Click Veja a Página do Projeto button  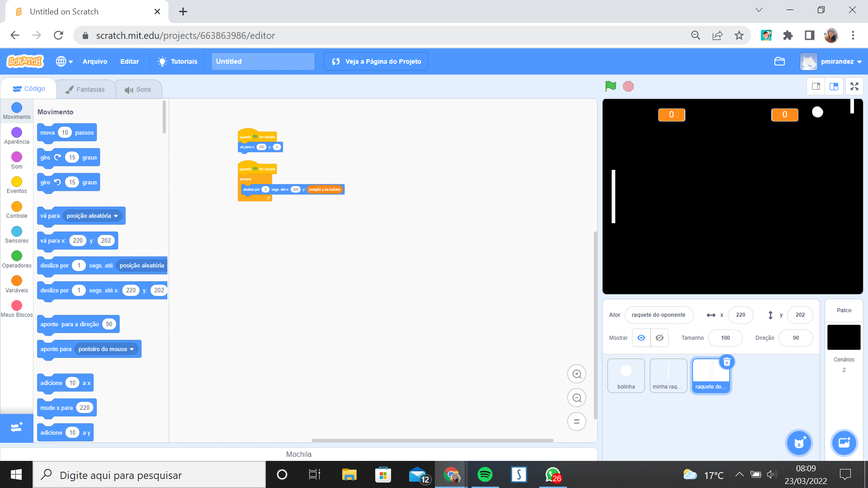point(377,61)
